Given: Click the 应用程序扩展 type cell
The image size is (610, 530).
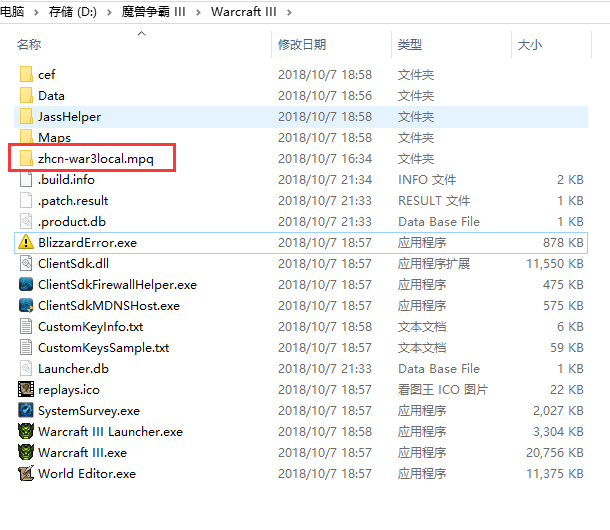Looking at the screenshot, I should click(x=434, y=263).
